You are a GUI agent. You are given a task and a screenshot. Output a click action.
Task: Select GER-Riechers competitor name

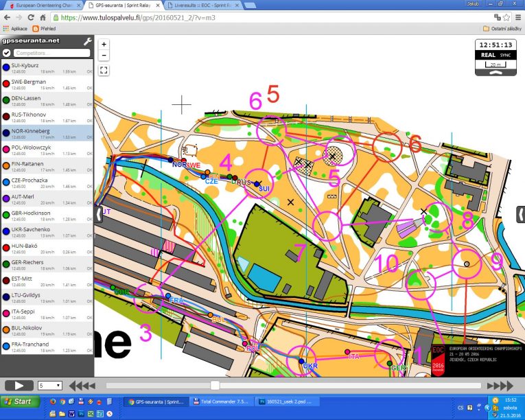27,262
